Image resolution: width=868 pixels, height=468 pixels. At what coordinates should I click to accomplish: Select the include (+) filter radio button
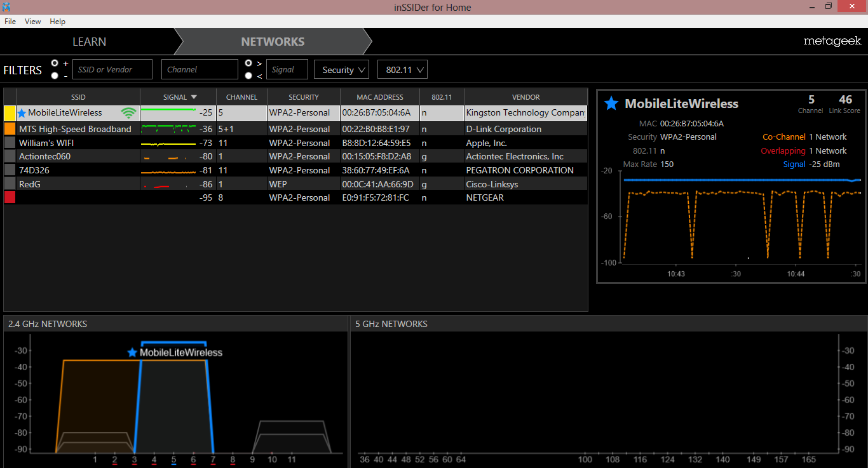55,63
